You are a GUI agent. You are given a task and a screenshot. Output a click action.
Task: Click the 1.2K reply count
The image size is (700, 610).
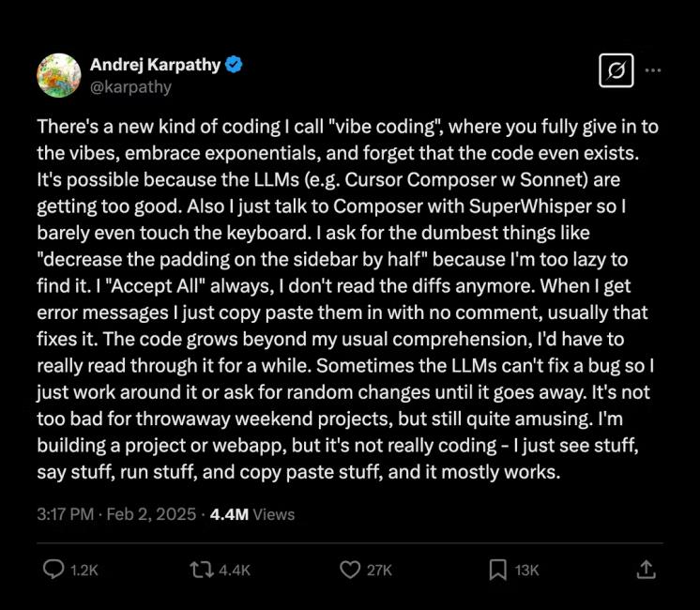click(x=84, y=571)
